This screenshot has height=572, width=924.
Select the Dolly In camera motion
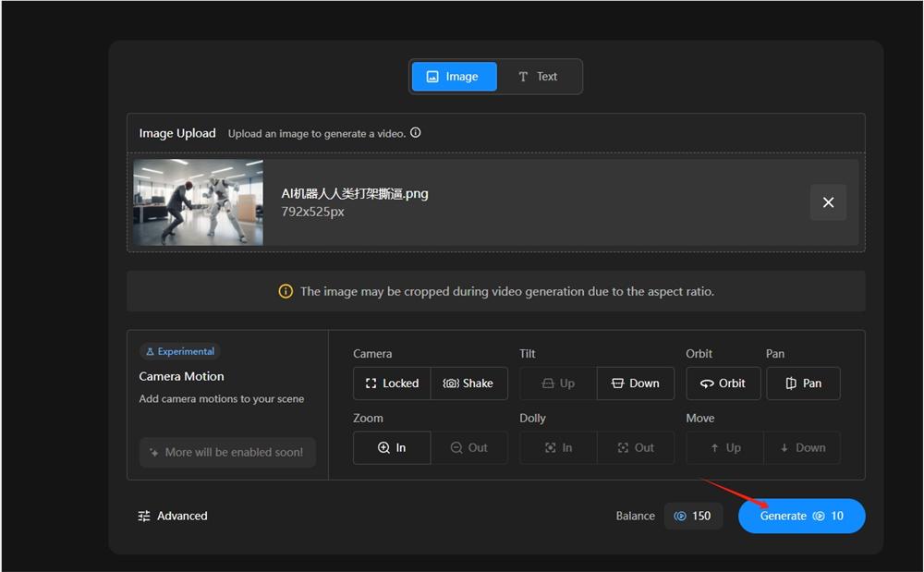(x=557, y=447)
